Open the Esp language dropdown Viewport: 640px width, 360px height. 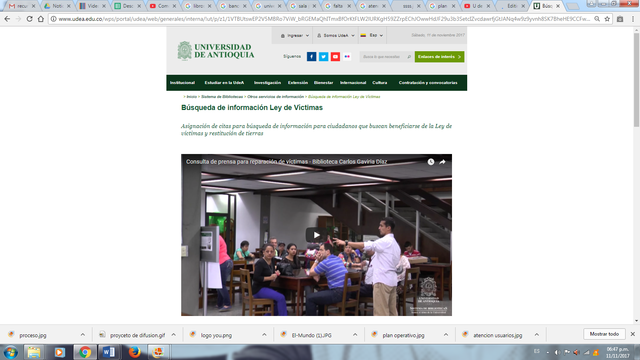[x=371, y=36]
